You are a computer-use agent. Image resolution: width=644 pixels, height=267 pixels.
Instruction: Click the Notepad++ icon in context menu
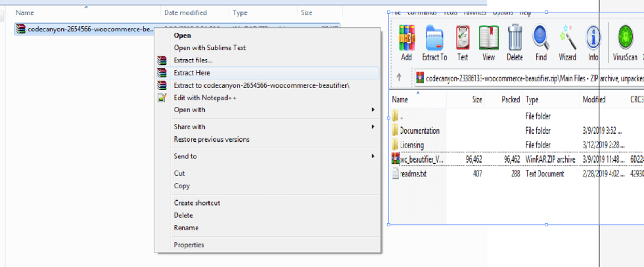coord(162,98)
